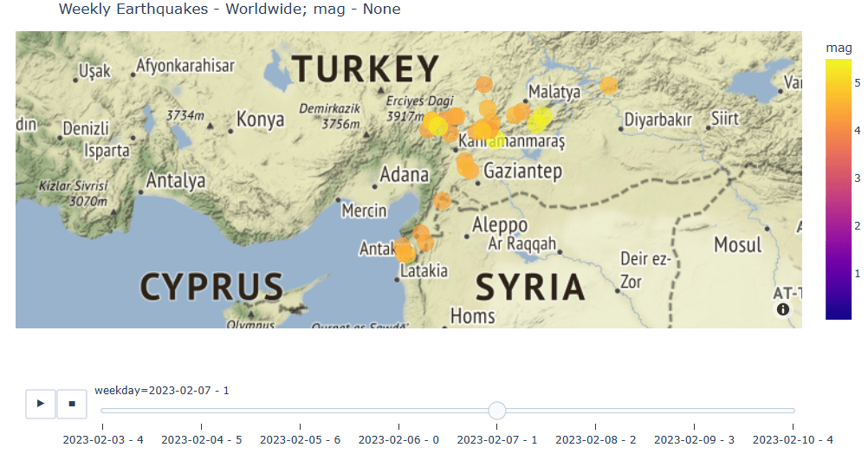Jump to slider step 2023-02-04 - 5

[x=202, y=439]
